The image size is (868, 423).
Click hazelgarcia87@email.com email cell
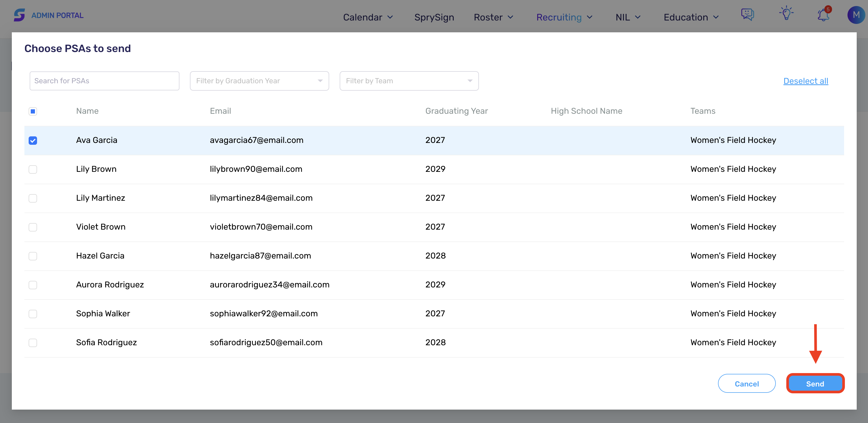pyautogui.click(x=260, y=256)
